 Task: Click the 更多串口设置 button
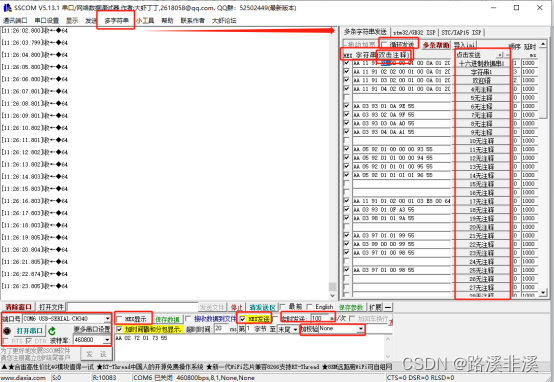[x=92, y=329]
